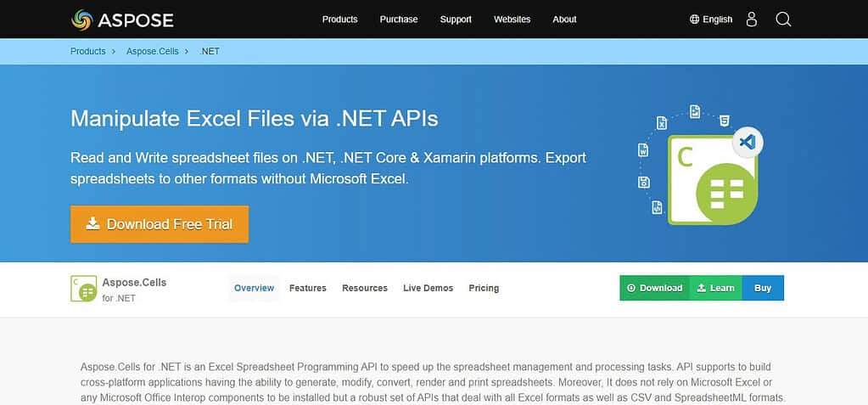Screen dimensions: 868x405
Task: Expand the Websites menu
Action: click(512, 20)
